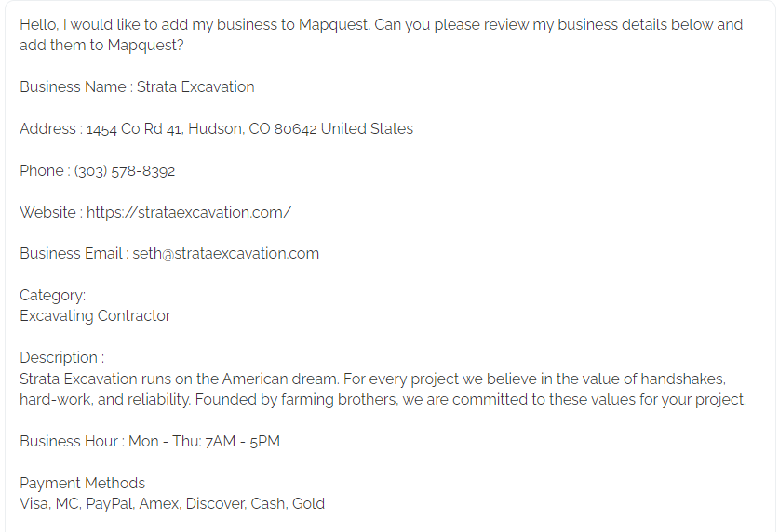Click the address 1454 Co Rd 41
This screenshot has height=532, width=779.
pos(135,129)
